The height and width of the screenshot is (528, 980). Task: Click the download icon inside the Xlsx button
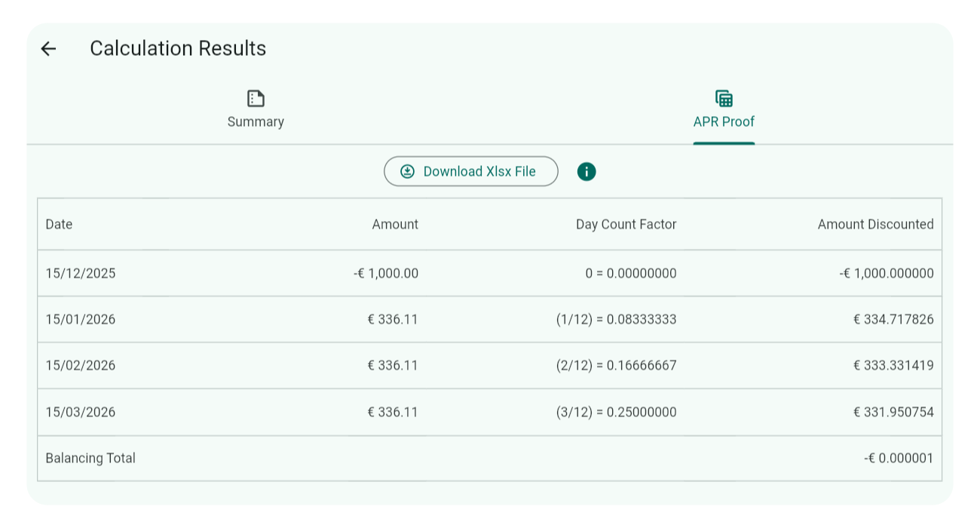[406, 171]
